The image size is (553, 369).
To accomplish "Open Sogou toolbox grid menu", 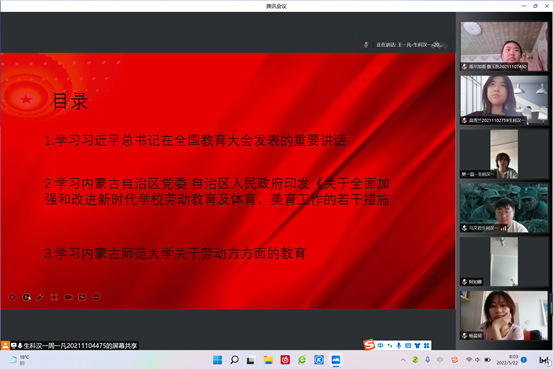I will click(x=426, y=345).
